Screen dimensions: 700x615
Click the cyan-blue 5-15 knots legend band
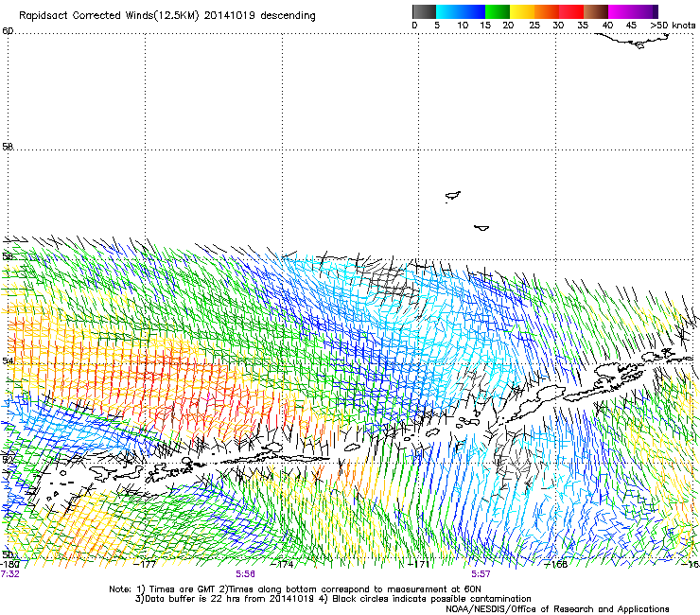pos(461,11)
